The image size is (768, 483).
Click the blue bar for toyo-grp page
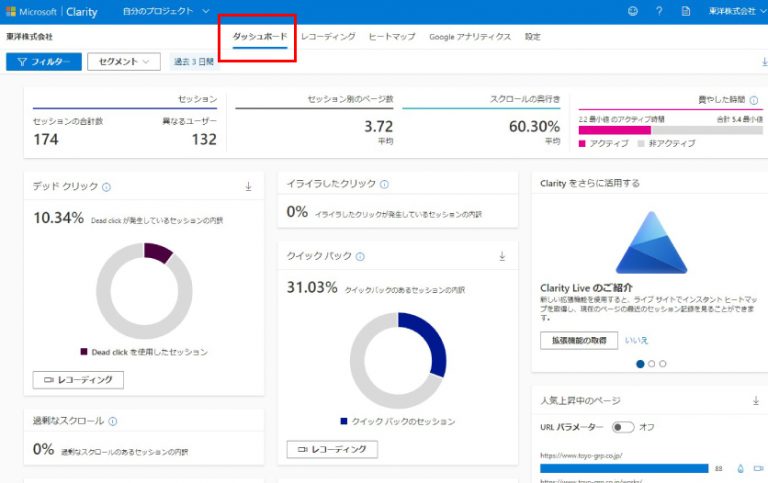click(624, 469)
